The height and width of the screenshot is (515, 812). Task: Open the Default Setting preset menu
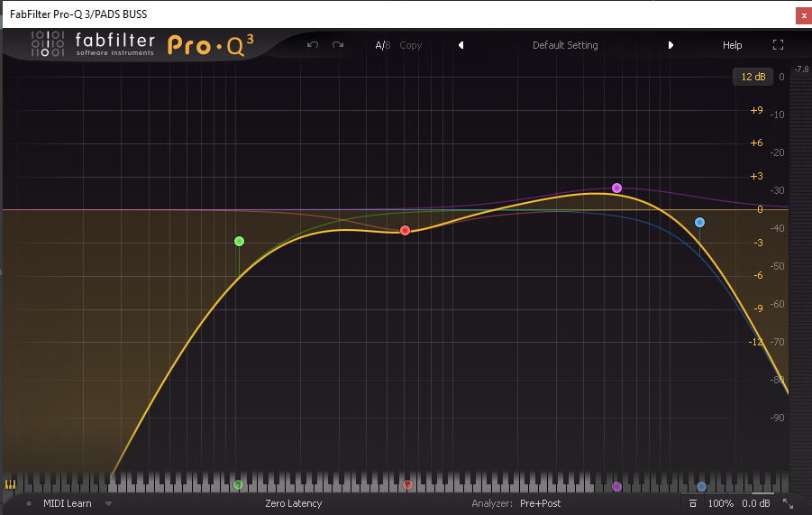[565, 45]
